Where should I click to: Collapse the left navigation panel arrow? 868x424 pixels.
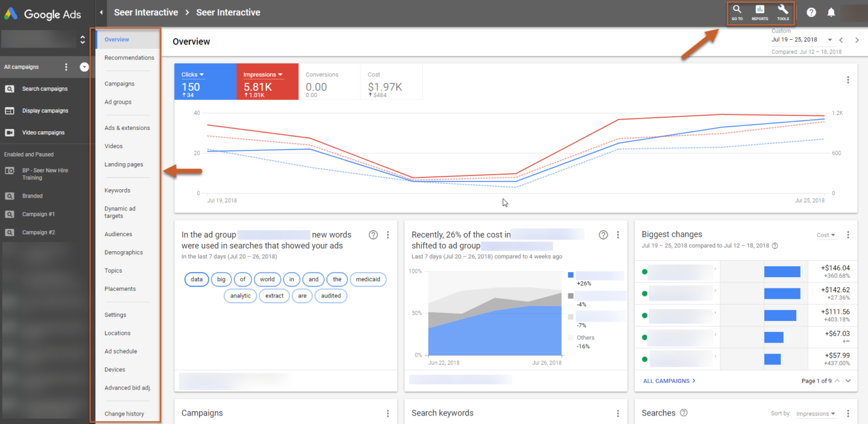(x=101, y=12)
